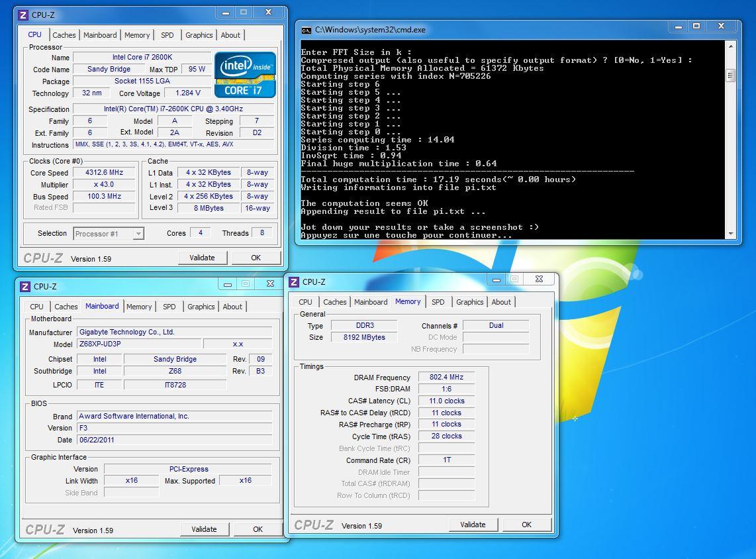Click the Name field Intel Core i7 2600K

point(142,58)
